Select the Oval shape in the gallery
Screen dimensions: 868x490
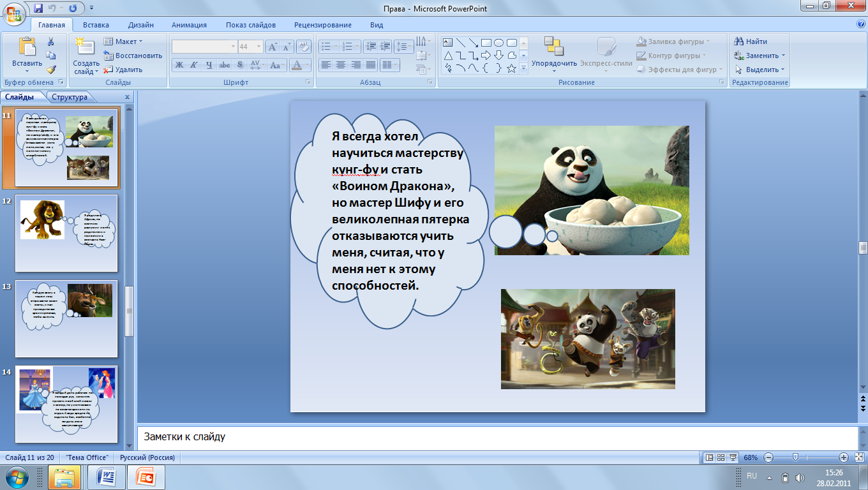coord(499,43)
